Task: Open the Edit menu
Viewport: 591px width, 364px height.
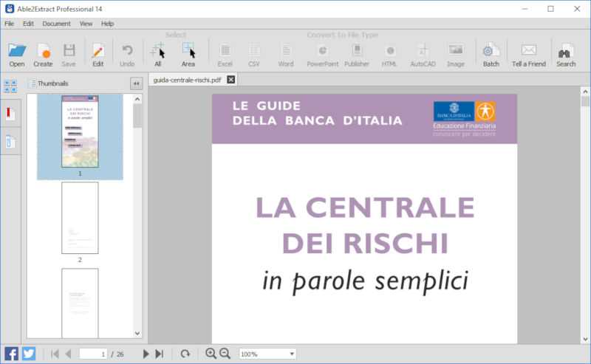Action: point(28,24)
